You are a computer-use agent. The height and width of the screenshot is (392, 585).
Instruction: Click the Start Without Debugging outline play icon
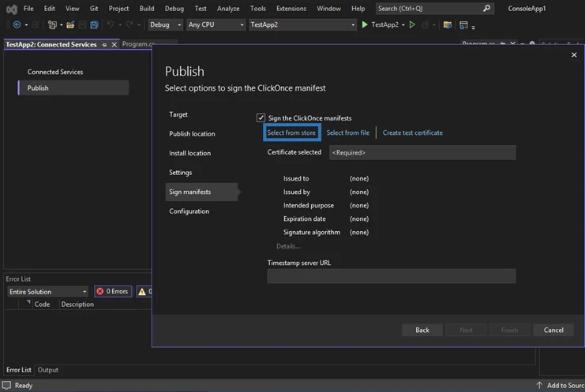click(x=412, y=24)
